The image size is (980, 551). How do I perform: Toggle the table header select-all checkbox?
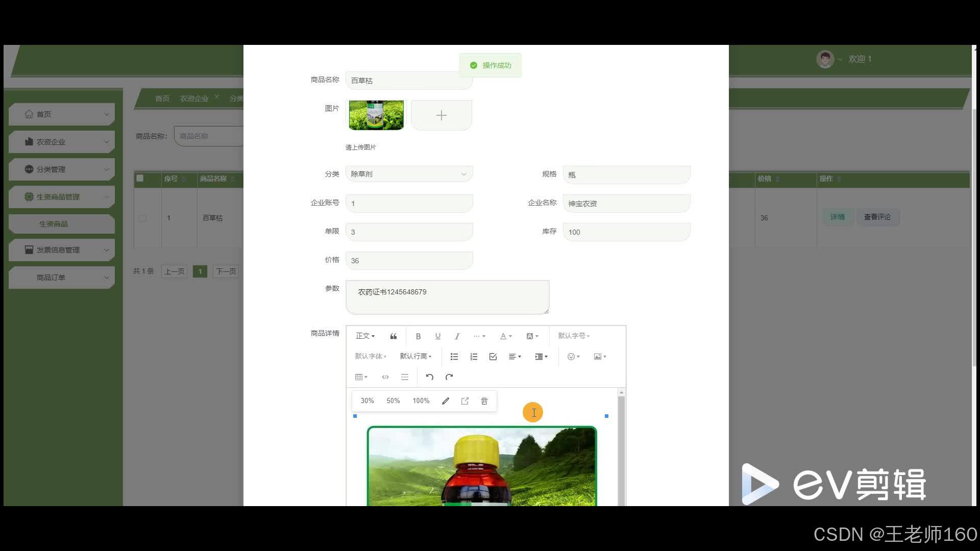(x=140, y=179)
